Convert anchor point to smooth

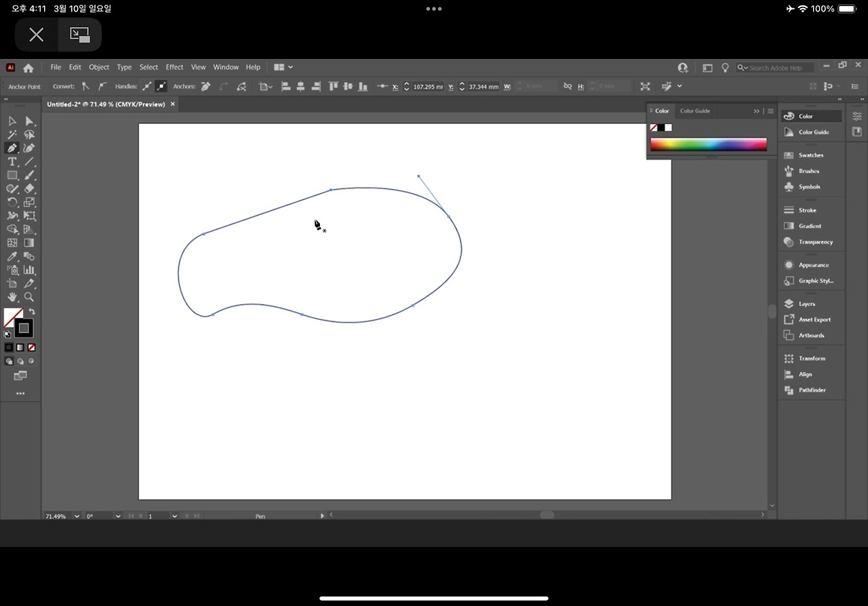(x=102, y=87)
